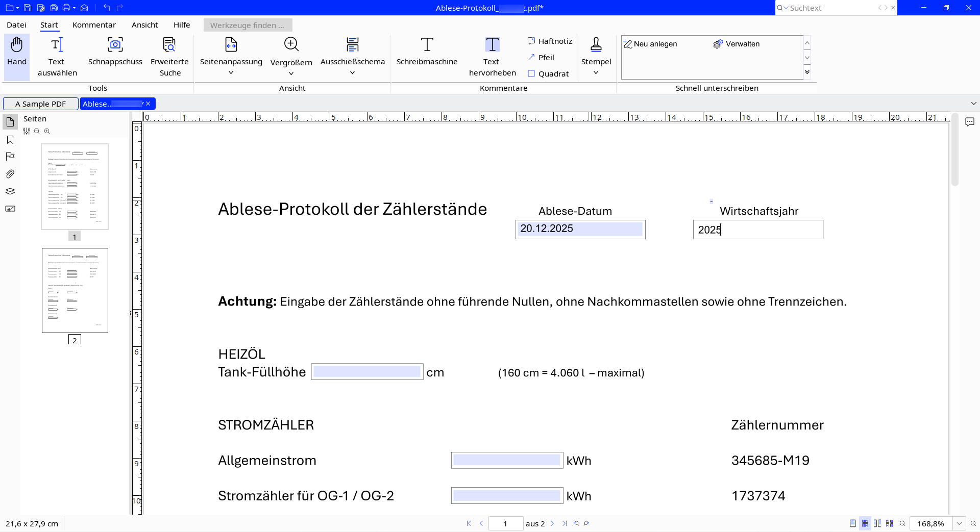Image resolution: width=980 pixels, height=532 pixels.
Task: Activate the Schreibmaschine typewriter tool
Action: [427, 52]
